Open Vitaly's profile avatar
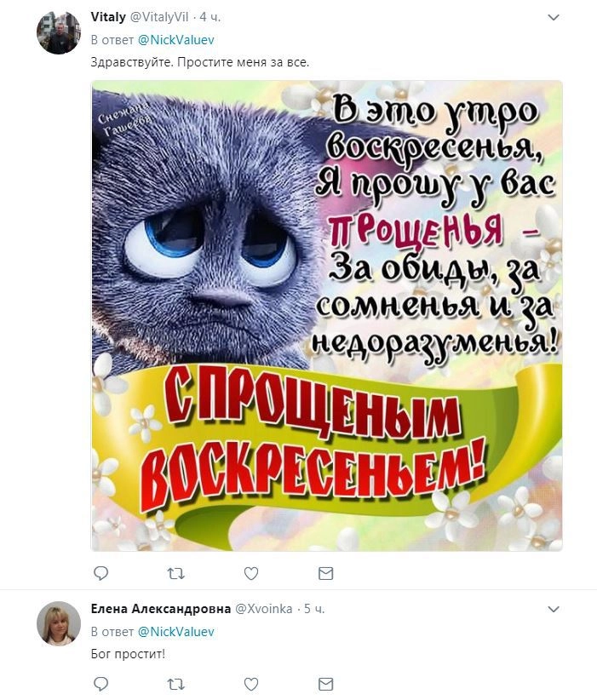The width and height of the screenshot is (597, 700). coord(59,32)
